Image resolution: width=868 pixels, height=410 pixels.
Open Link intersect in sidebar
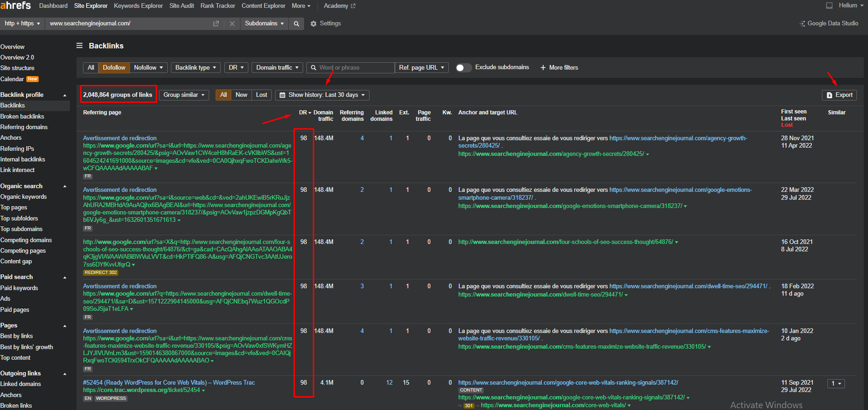pyautogui.click(x=18, y=170)
